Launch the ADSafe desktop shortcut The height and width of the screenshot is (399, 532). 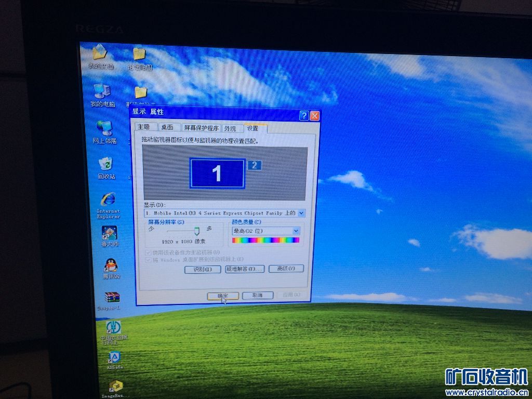click(x=115, y=361)
